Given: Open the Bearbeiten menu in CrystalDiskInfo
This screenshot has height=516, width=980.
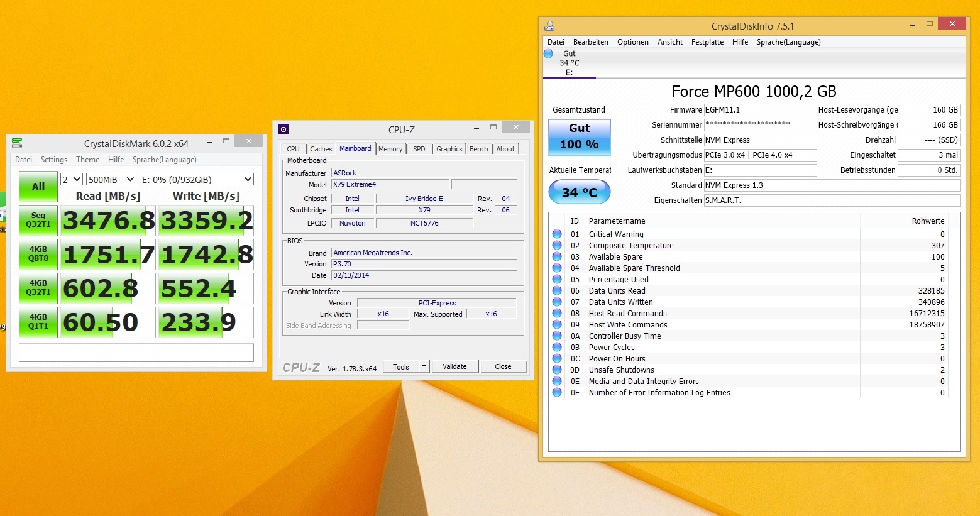Looking at the screenshot, I should point(591,42).
